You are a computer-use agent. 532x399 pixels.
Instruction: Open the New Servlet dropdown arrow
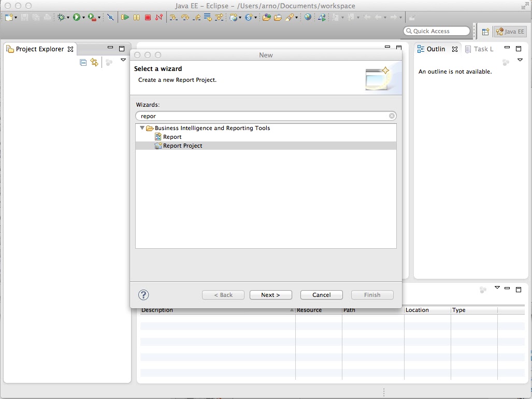coord(255,18)
